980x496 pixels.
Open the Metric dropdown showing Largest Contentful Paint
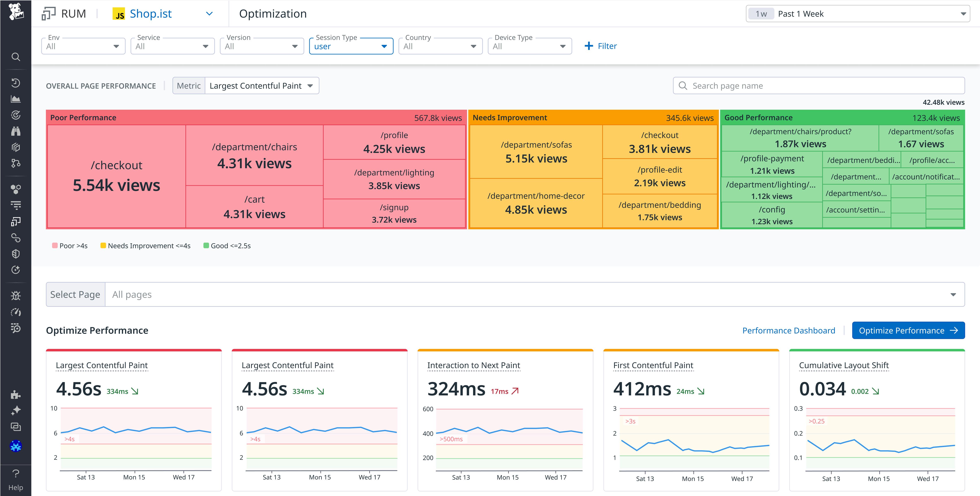coord(261,86)
